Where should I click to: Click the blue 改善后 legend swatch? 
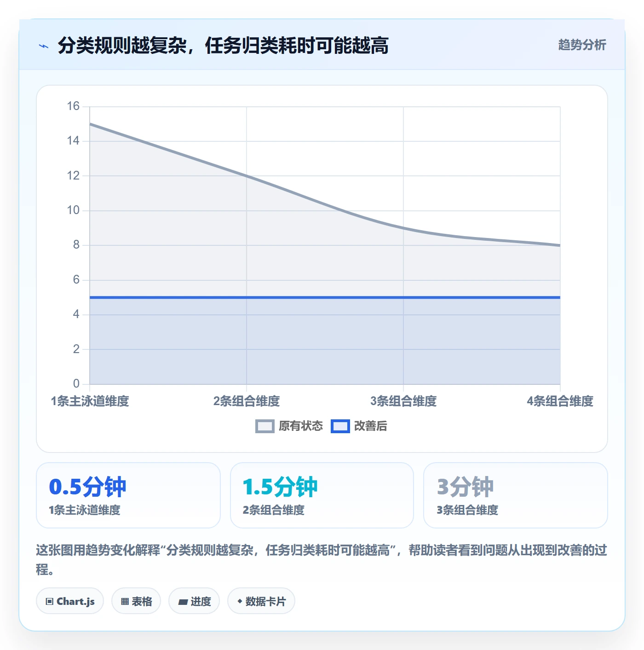[x=340, y=426]
